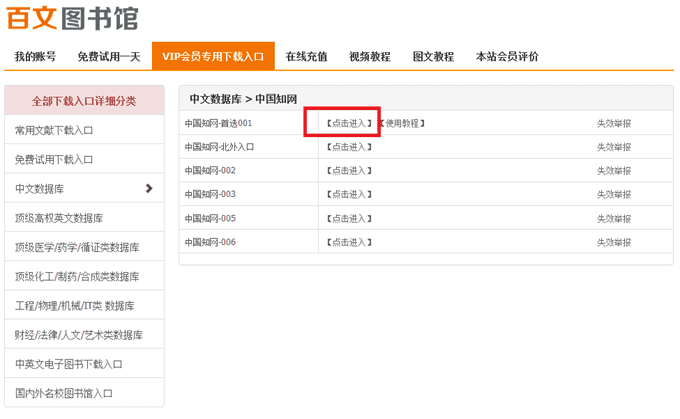Select 中英文电子图书下载入口 in the sidebar
The height and width of the screenshot is (419, 680).
84,364
